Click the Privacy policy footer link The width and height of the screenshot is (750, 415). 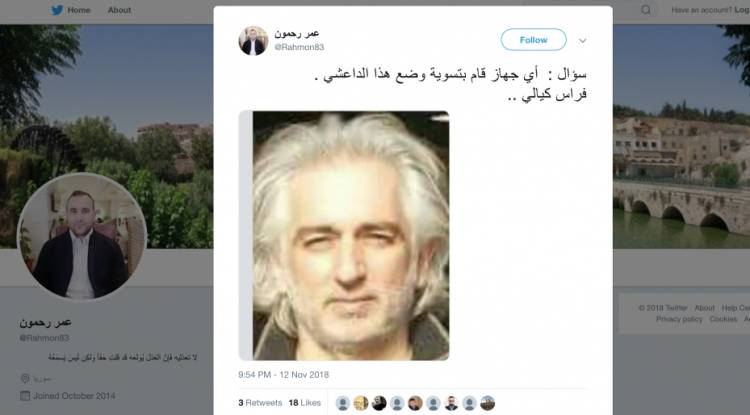(679, 319)
